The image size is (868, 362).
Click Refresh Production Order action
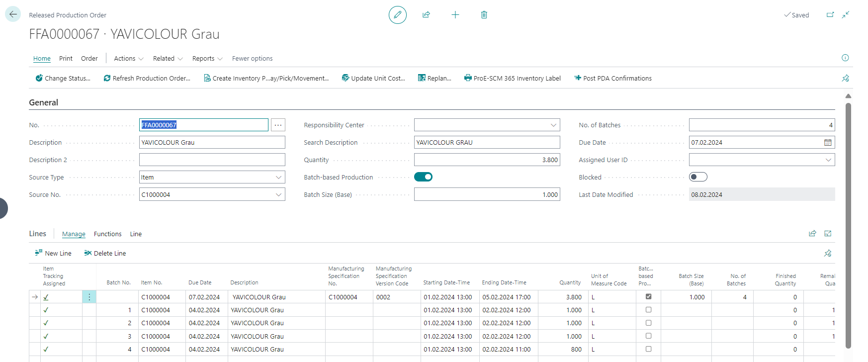147,78
